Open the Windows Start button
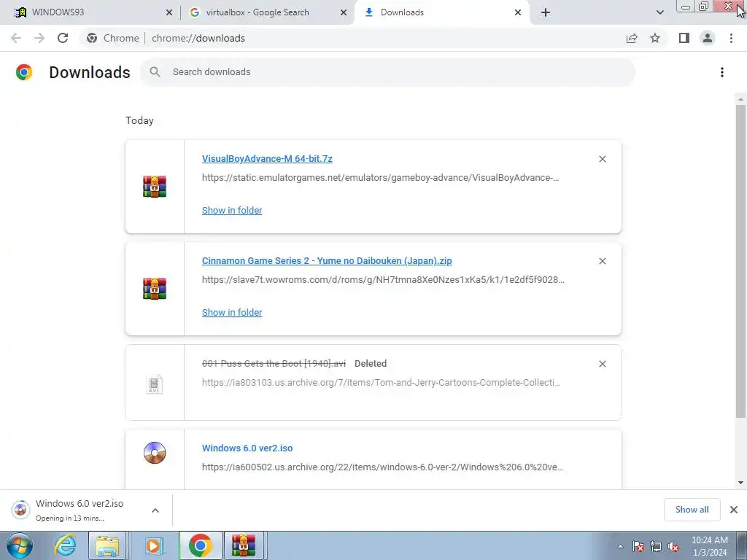The width and height of the screenshot is (747, 560). [x=20, y=545]
